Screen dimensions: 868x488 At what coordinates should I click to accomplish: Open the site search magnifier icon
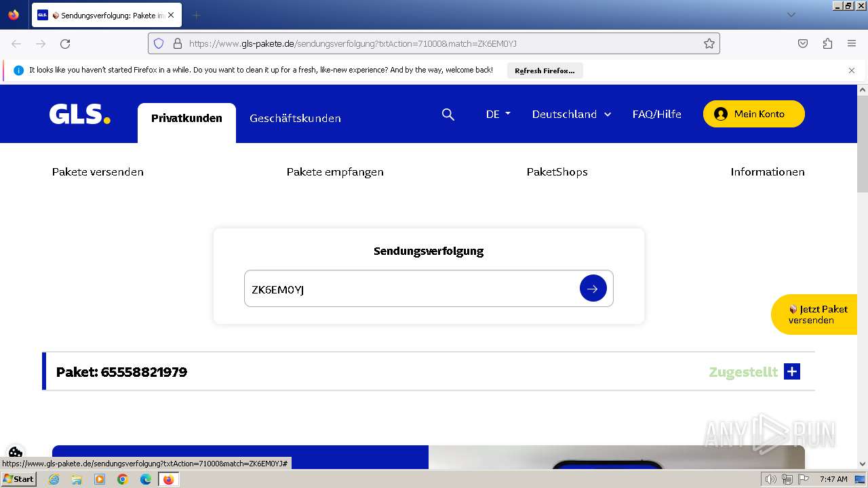point(448,115)
